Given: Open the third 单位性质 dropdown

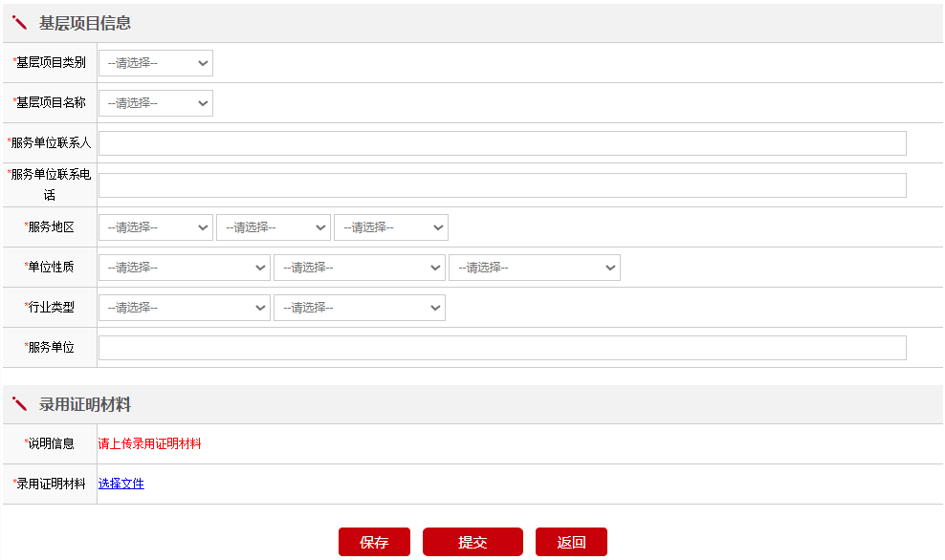Looking at the screenshot, I should point(535,268).
